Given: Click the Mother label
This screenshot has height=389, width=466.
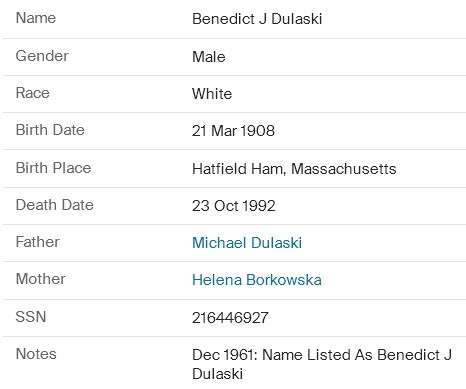Looking at the screenshot, I should [41, 279].
